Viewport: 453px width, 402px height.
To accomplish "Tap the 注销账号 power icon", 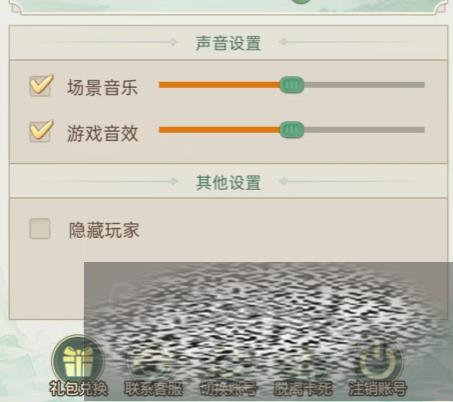I will pyautogui.click(x=378, y=359).
